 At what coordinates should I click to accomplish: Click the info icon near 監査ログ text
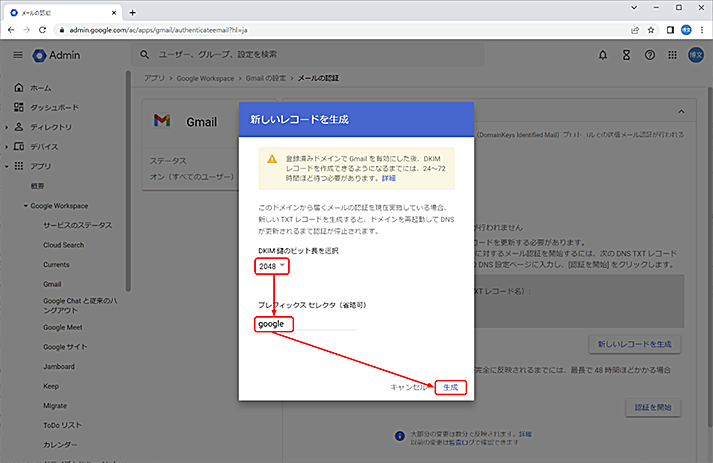click(400, 436)
